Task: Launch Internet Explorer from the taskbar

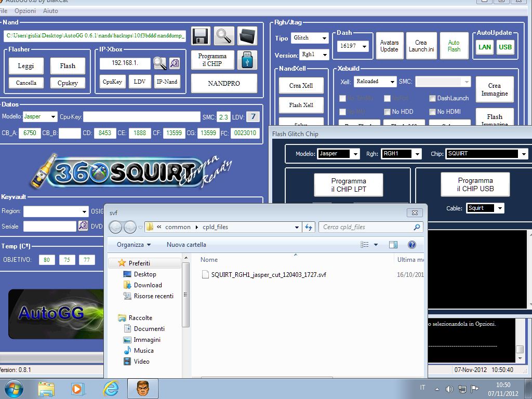Action: [111, 389]
